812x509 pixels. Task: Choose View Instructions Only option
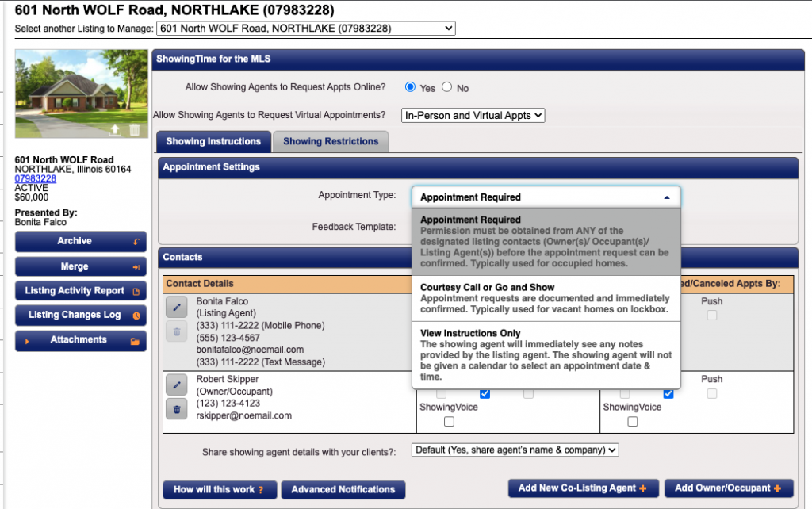click(546, 354)
